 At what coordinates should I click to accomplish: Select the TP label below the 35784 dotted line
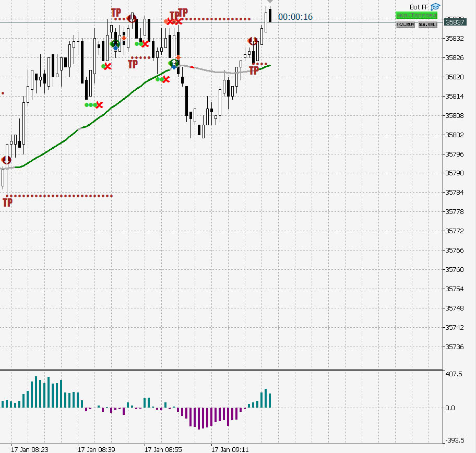[x=8, y=202]
